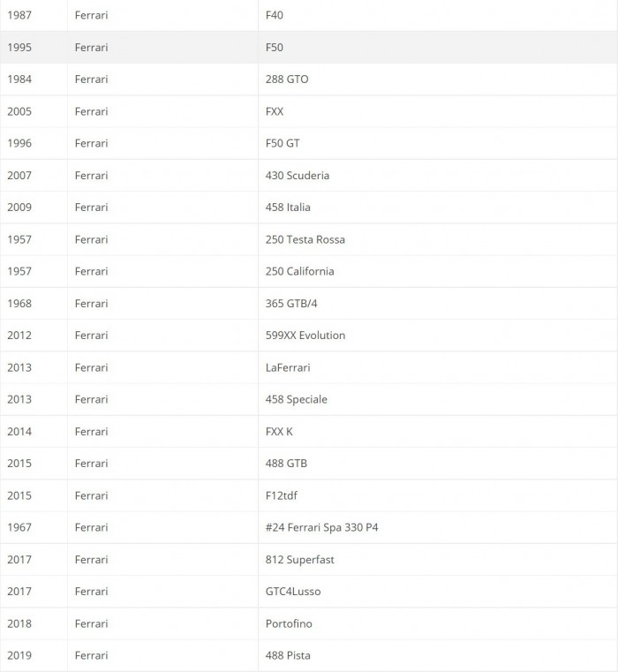Viewport: 618px width, 672px height.
Task: Select the LaFerrari model cell
Action: pos(288,367)
